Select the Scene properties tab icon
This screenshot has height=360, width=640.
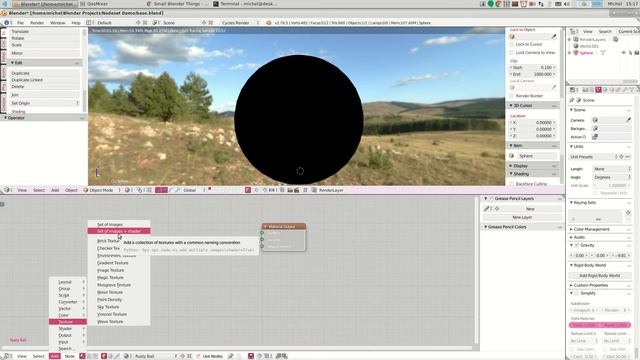pos(598,90)
